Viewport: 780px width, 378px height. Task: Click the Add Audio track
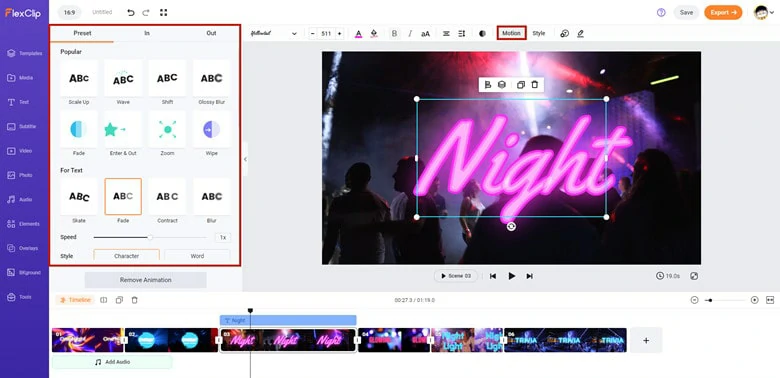pos(112,362)
